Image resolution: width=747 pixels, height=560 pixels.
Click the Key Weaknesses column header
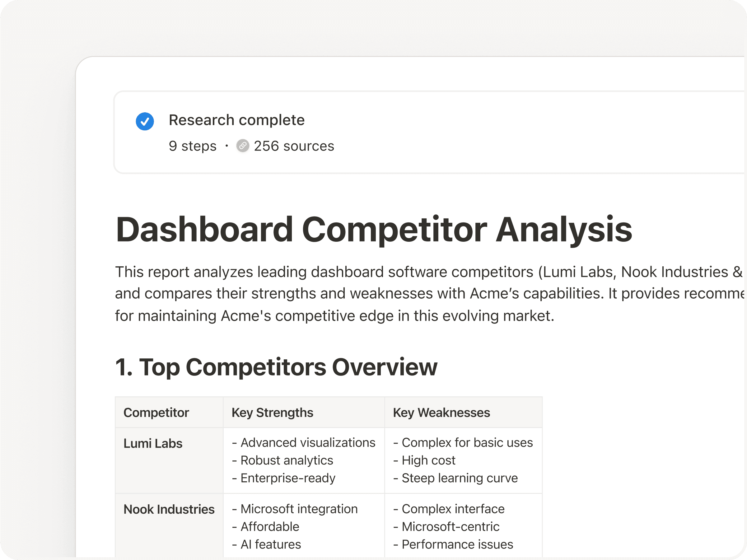tap(441, 413)
